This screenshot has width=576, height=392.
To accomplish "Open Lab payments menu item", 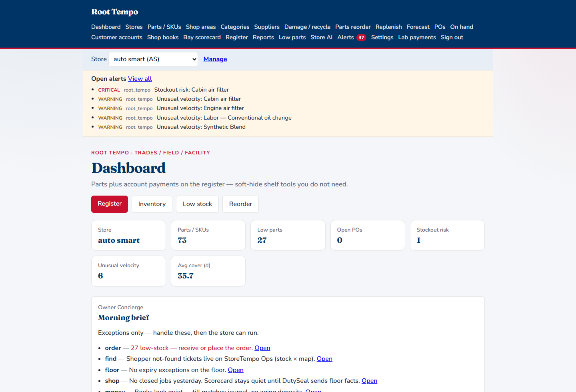I will click(417, 37).
